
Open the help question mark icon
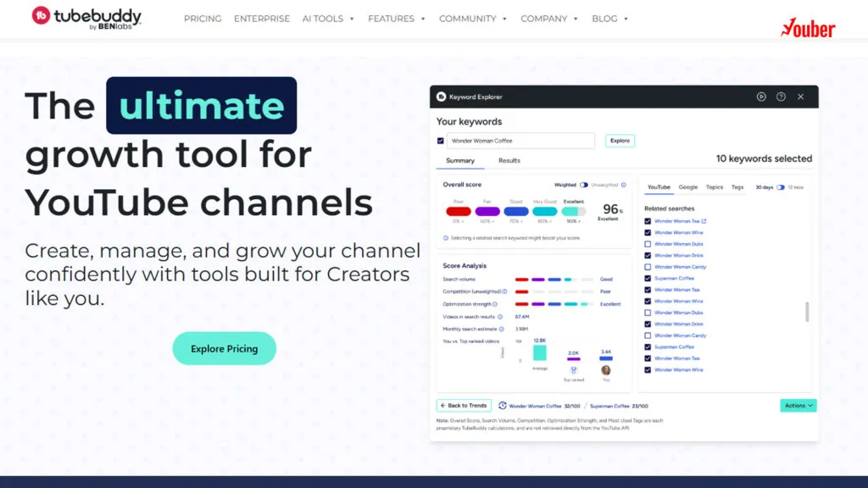[781, 97]
